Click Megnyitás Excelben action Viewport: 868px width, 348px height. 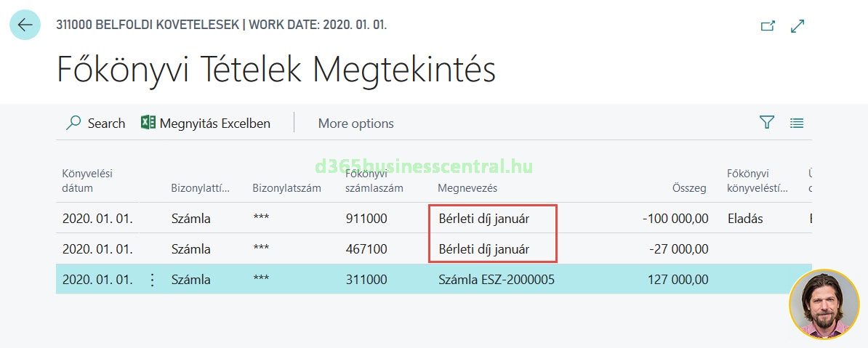click(214, 124)
